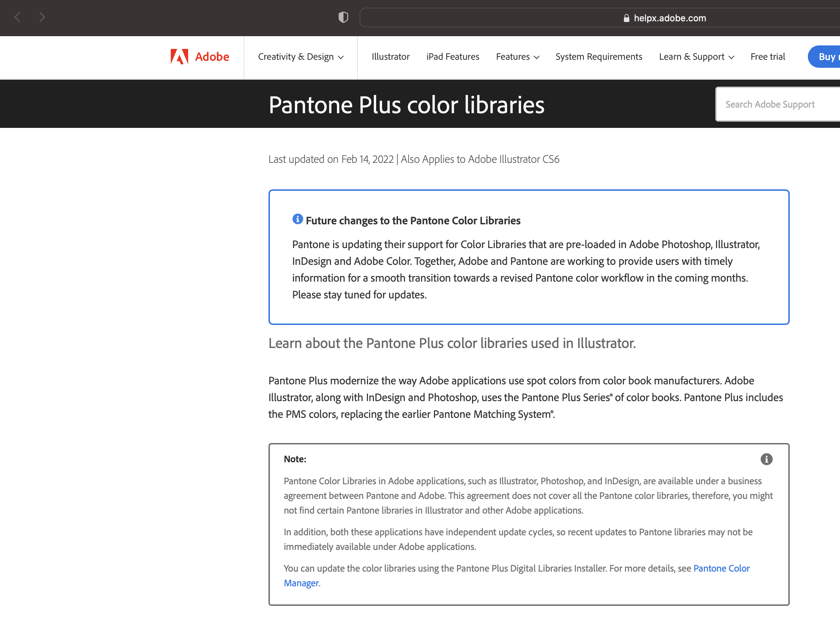Expand the Features menu
The image size is (840, 631).
[518, 57]
